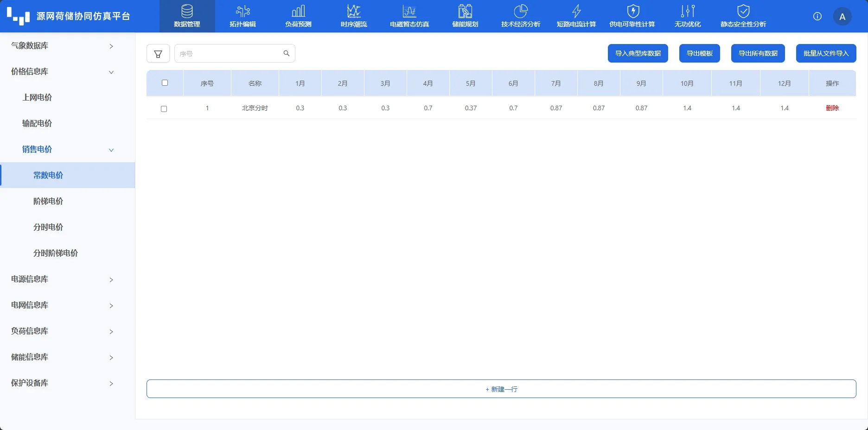Expand the 保护设备库 section
868x430 pixels.
click(67, 383)
